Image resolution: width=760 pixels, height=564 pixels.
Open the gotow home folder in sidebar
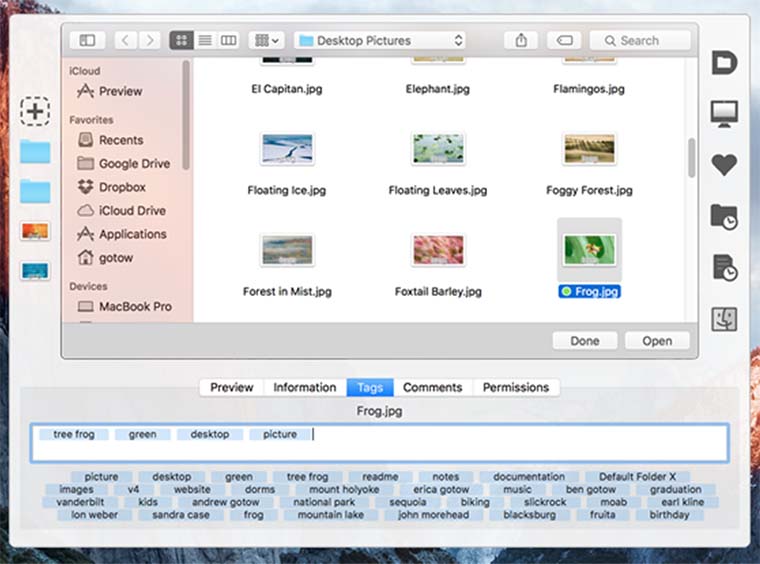(x=105, y=258)
